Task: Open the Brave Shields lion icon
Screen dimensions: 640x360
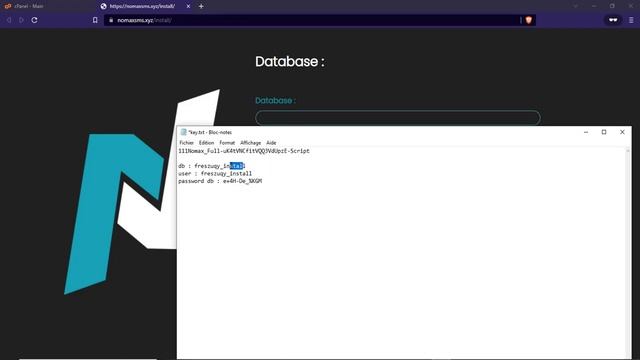Action: point(529,20)
